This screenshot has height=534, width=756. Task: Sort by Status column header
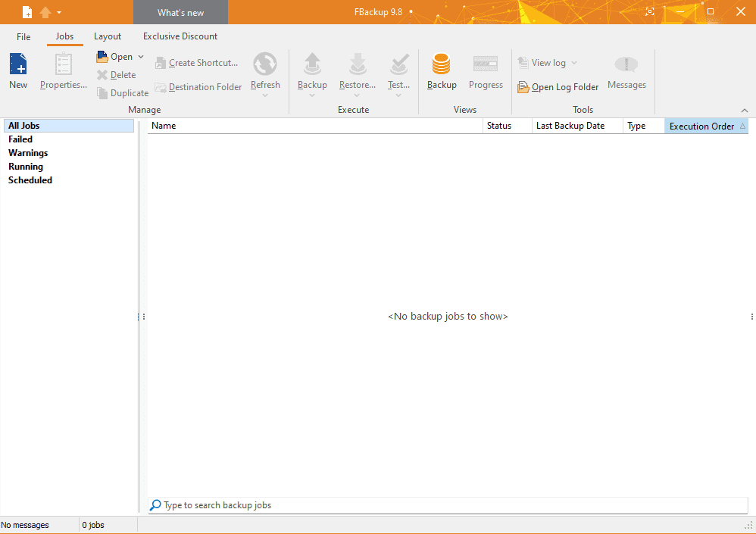[x=508, y=126]
